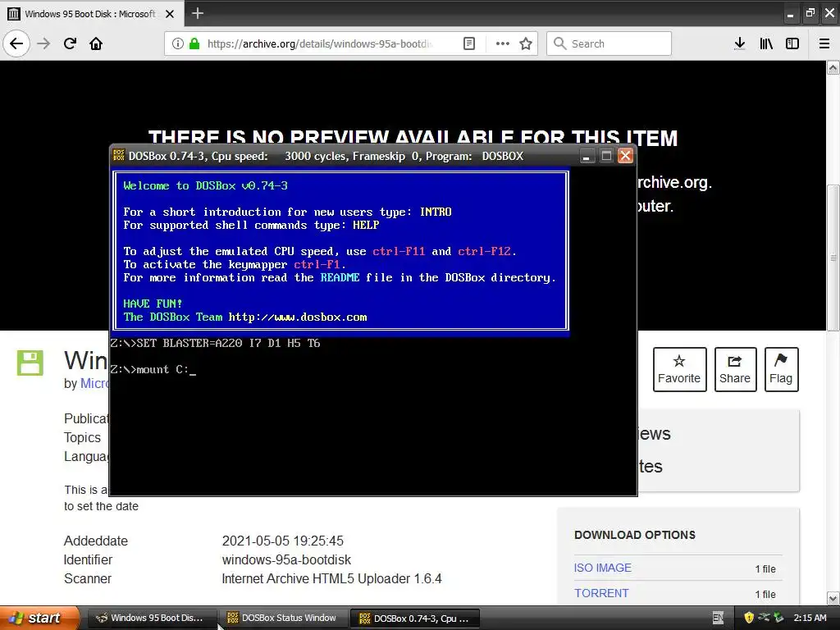Focus the browser Search box

coord(609,43)
